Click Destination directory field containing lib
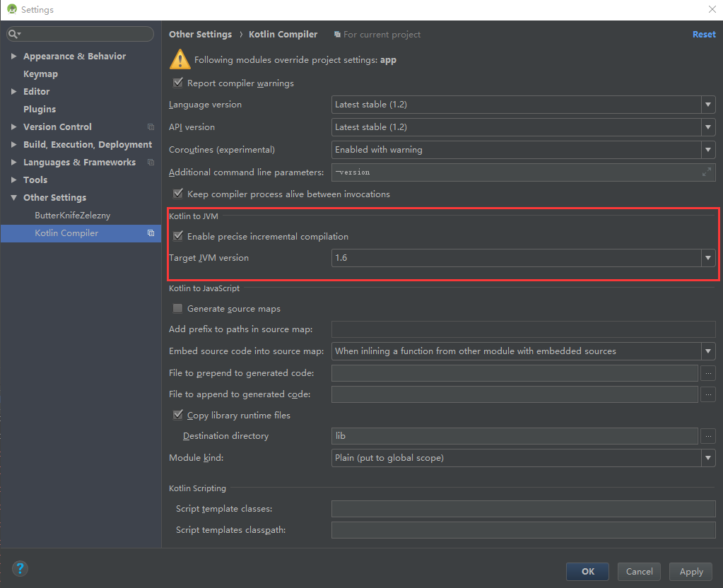723x588 pixels. pos(515,436)
